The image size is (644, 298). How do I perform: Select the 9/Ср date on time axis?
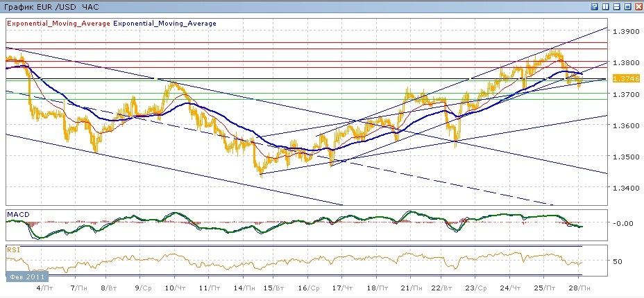pyautogui.click(x=144, y=288)
